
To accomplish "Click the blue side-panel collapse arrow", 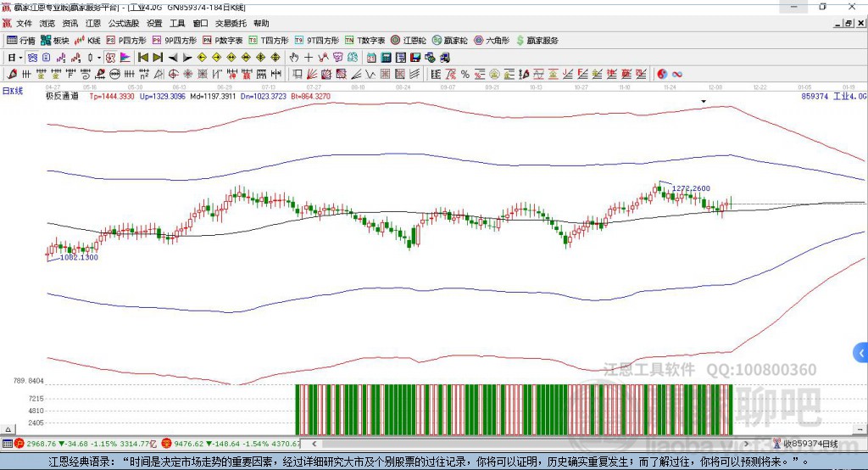I will click(861, 352).
